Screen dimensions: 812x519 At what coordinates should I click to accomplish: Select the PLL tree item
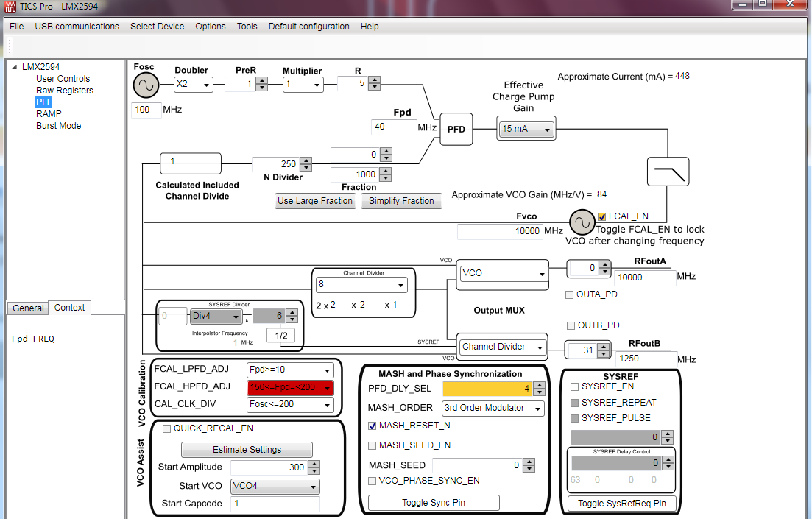[x=43, y=102]
